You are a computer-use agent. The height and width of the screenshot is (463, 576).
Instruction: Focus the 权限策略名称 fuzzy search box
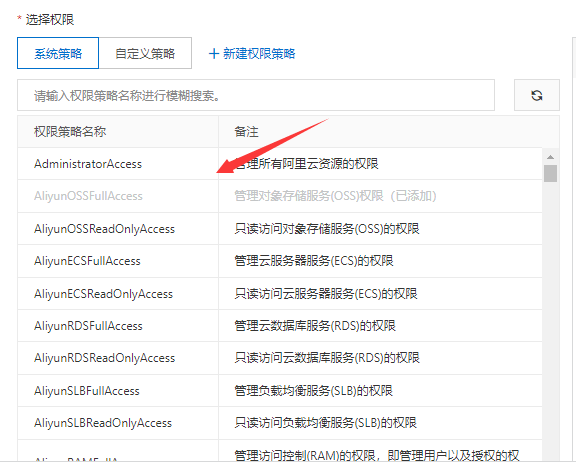(x=256, y=95)
